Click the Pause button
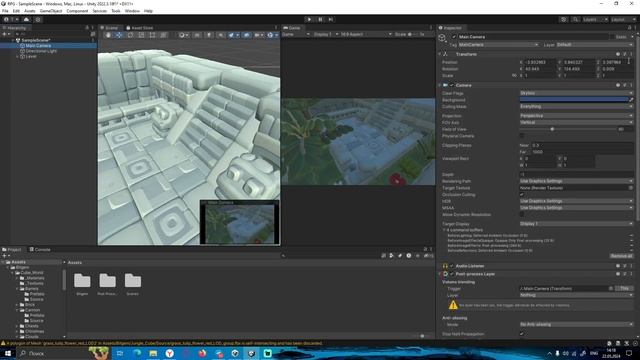The width and height of the screenshot is (640, 360). (x=320, y=19)
